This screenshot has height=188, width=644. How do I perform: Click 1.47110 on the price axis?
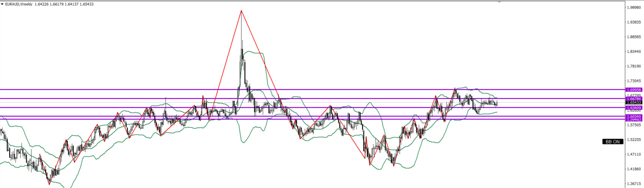pos(633,154)
